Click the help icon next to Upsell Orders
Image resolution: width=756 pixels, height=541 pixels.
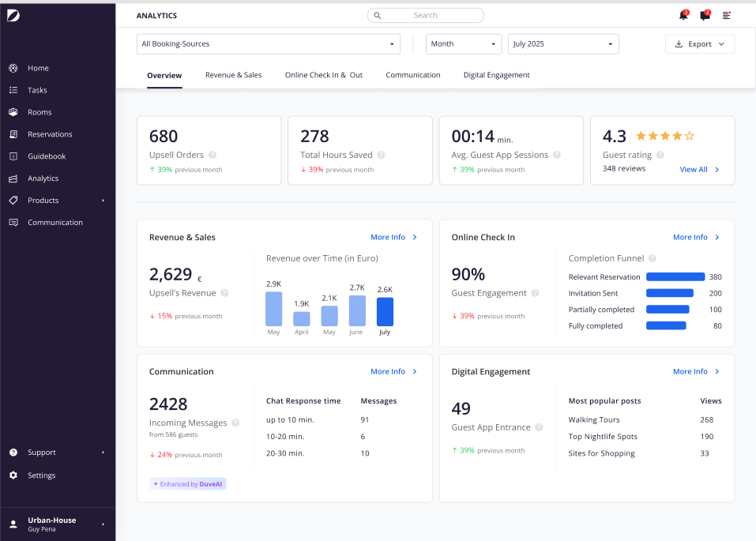[x=213, y=155]
